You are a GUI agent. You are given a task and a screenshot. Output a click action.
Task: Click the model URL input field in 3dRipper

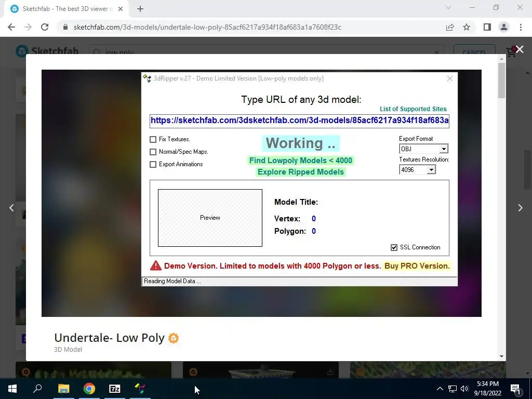(299, 121)
